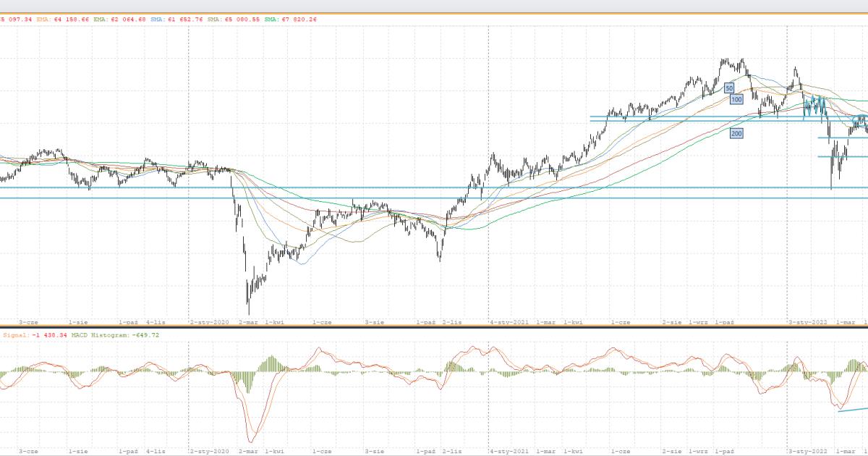868x456 pixels.
Task: Click the "50" moving average label box
Action: (x=728, y=88)
